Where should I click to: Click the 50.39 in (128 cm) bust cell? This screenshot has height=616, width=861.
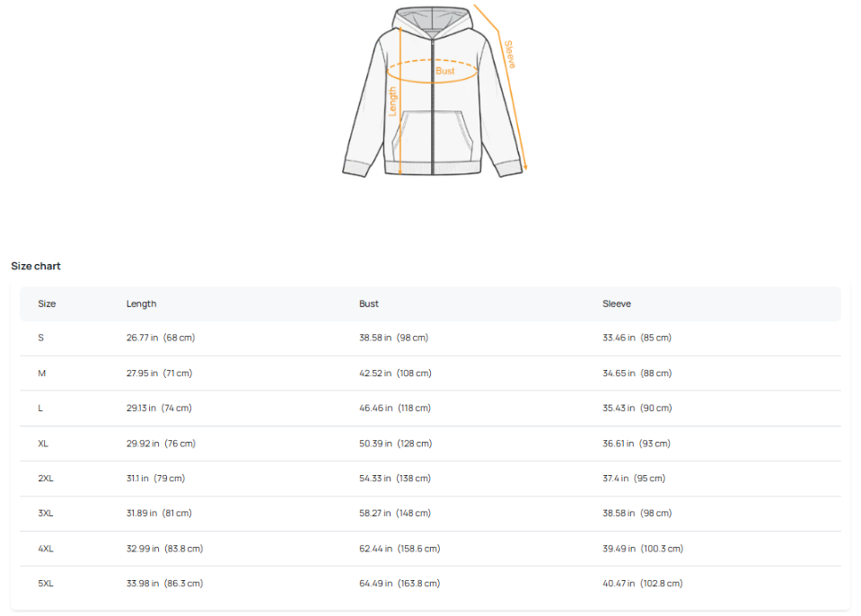click(x=395, y=444)
